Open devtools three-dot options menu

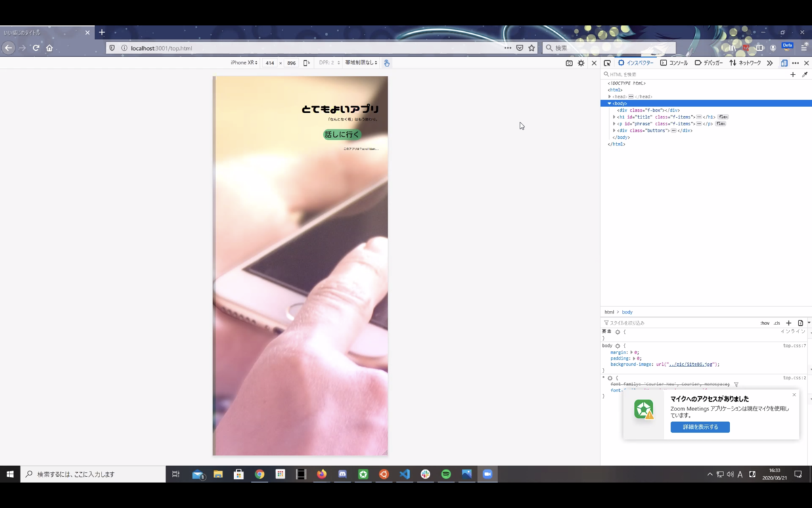point(795,63)
